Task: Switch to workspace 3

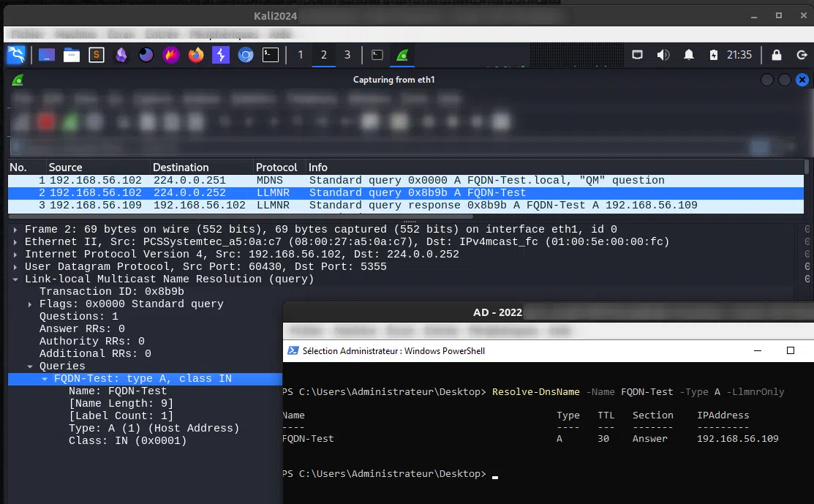Action: pos(347,55)
